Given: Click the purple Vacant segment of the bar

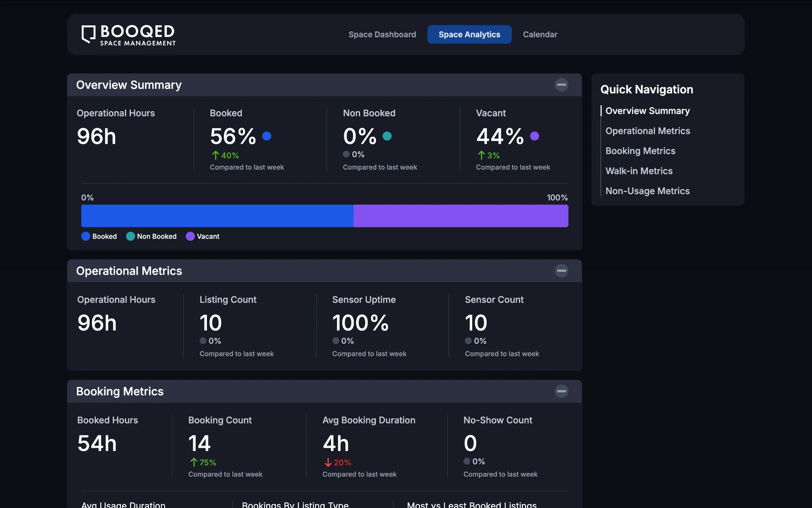Looking at the screenshot, I should tap(461, 216).
